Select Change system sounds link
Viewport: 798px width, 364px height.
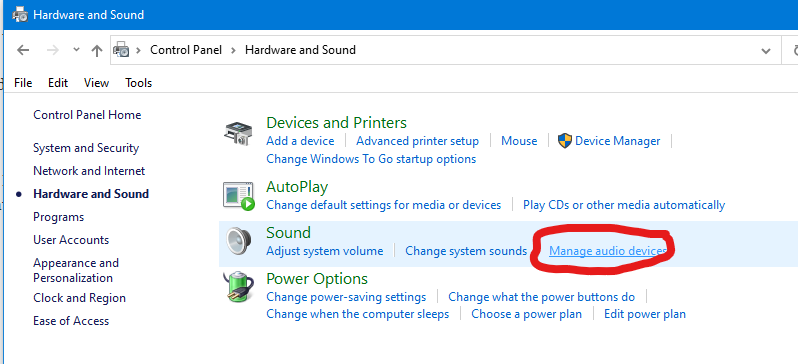(466, 251)
